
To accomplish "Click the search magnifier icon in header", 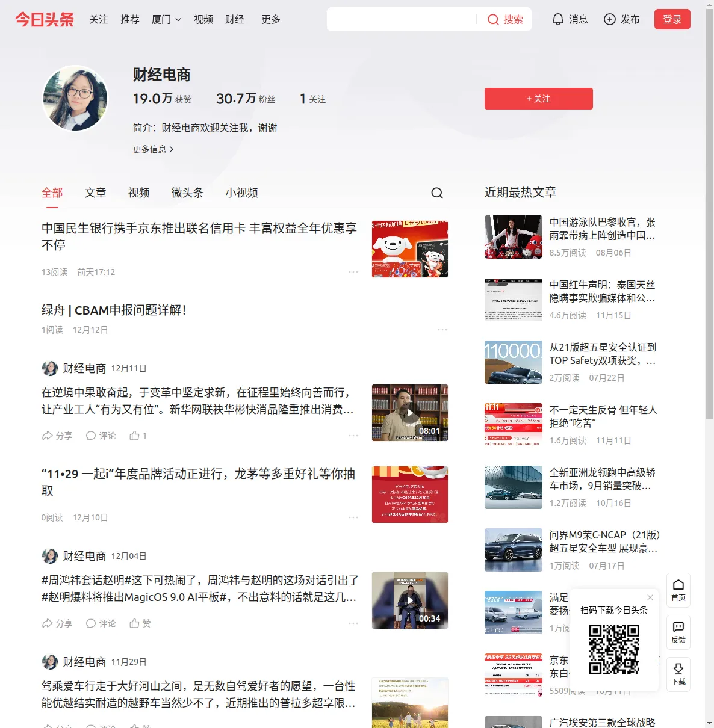I will [x=493, y=20].
